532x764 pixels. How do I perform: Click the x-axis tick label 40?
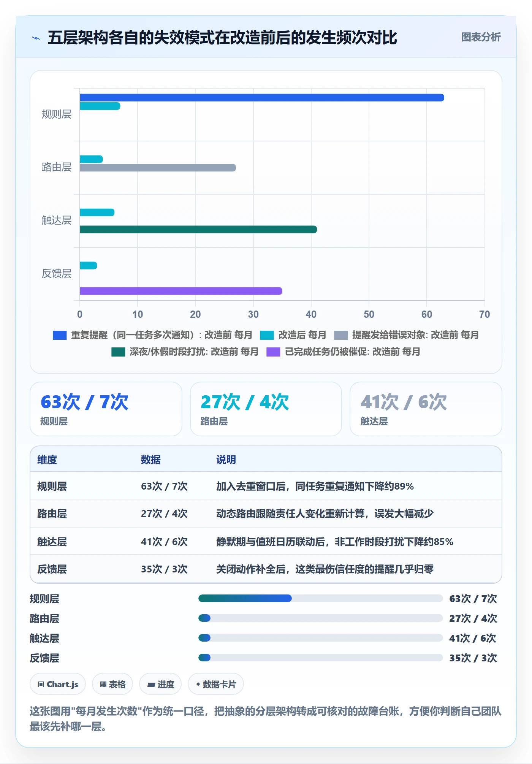311,314
